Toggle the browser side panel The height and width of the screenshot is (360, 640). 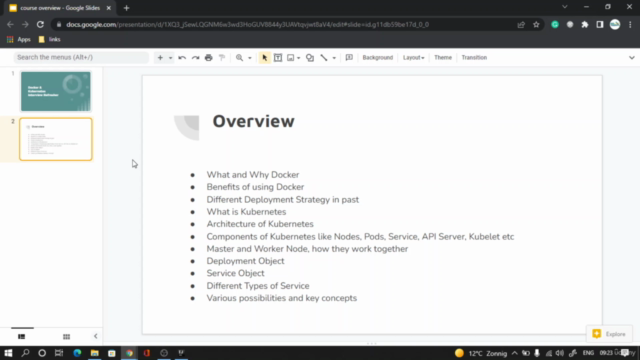[x=600, y=24]
